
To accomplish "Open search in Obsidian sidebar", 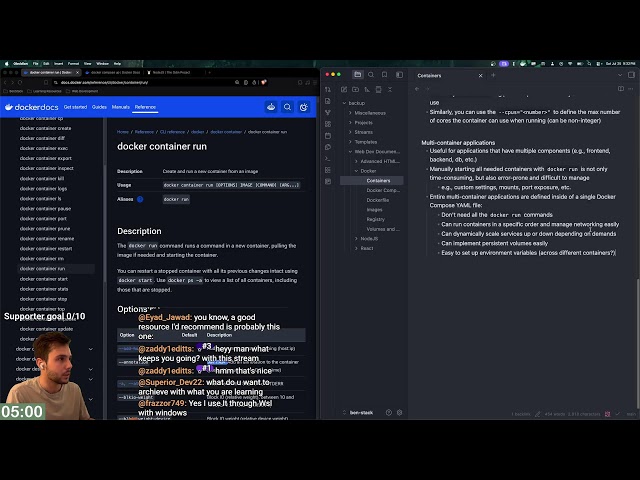I will click(x=371, y=75).
